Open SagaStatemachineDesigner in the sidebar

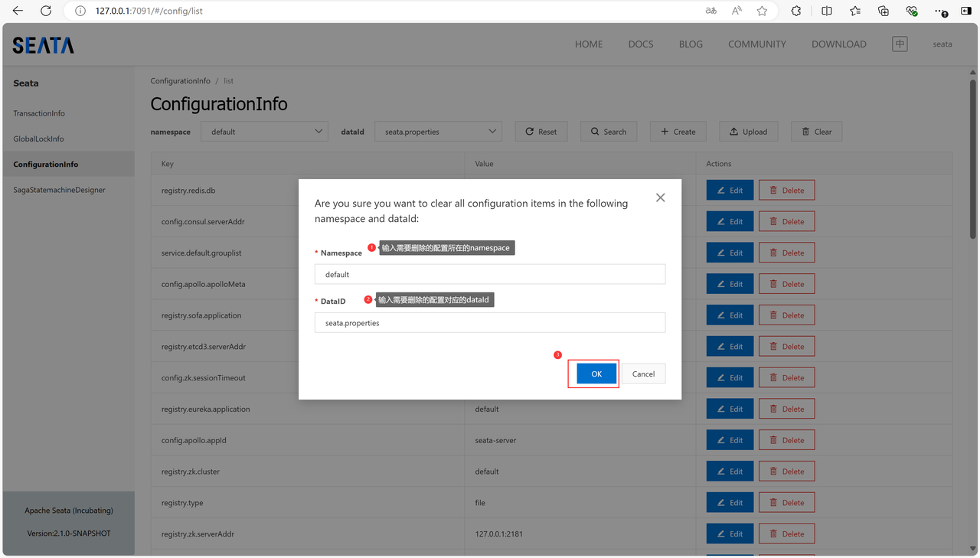(x=59, y=190)
